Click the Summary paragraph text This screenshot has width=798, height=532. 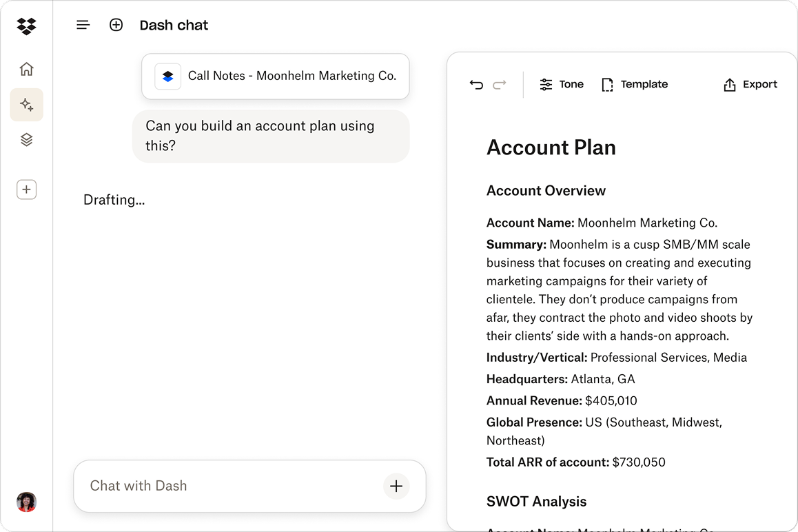[x=620, y=290]
